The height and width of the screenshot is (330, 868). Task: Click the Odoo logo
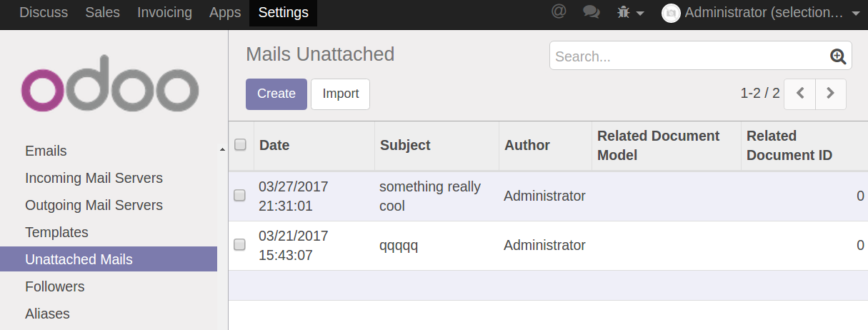point(109,84)
